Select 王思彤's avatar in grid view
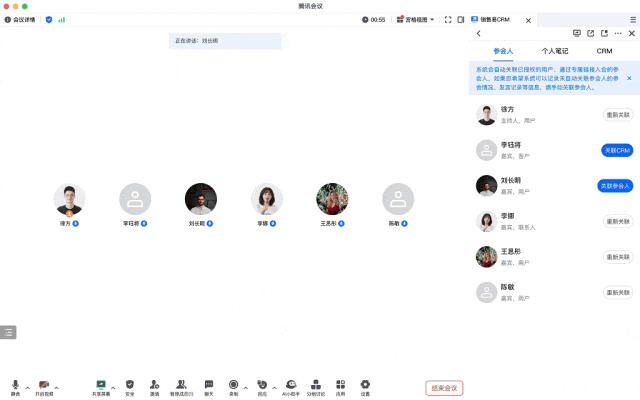 click(332, 199)
